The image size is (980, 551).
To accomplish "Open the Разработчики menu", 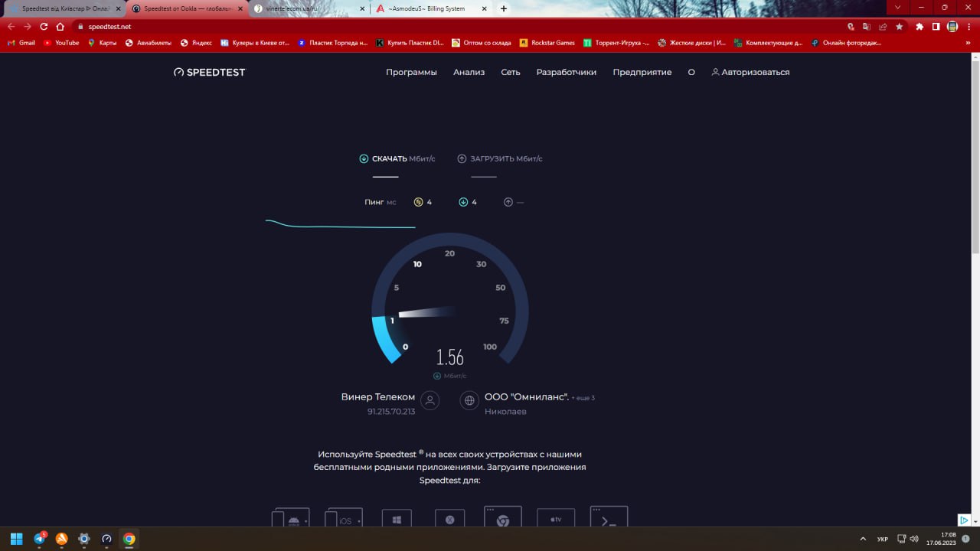I will [567, 72].
